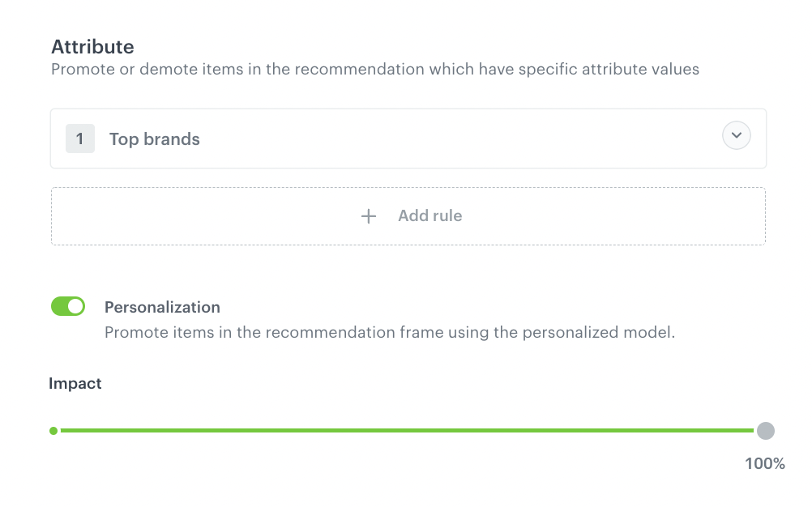Click the green dot at the slider's left end
This screenshot has width=812, height=507.
53,431
